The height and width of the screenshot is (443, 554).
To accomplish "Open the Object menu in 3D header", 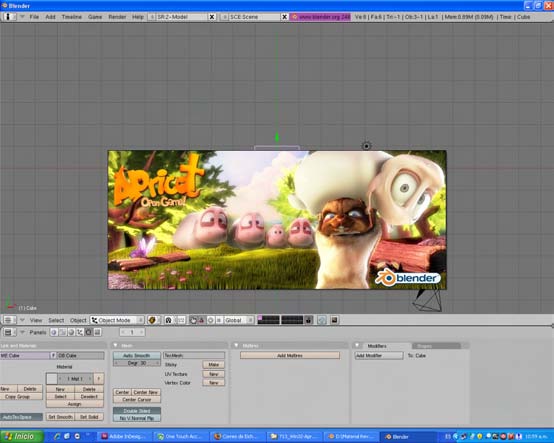I will point(78,320).
